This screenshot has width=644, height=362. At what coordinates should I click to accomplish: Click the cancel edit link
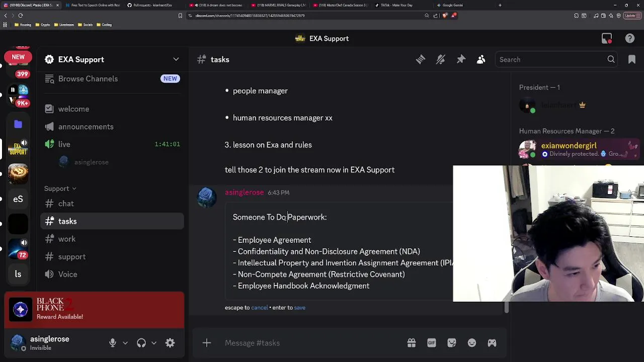pos(260,308)
